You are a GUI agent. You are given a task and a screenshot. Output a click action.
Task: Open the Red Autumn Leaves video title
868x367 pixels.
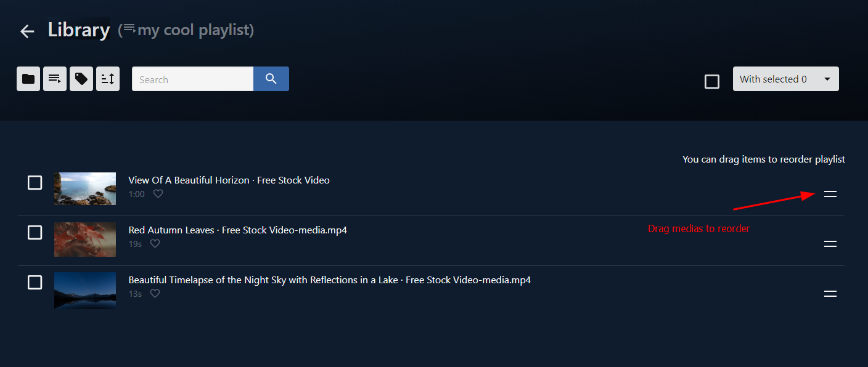pyautogui.click(x=238, y=230)
